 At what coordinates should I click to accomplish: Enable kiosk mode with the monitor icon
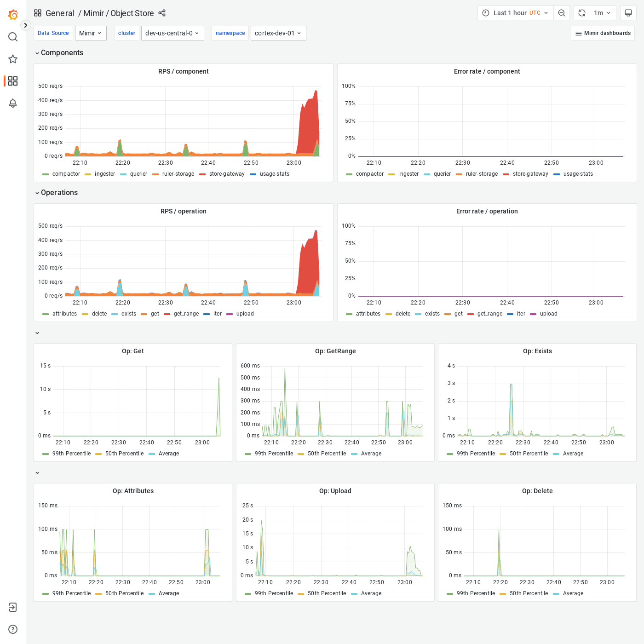[x=628, y=12]
